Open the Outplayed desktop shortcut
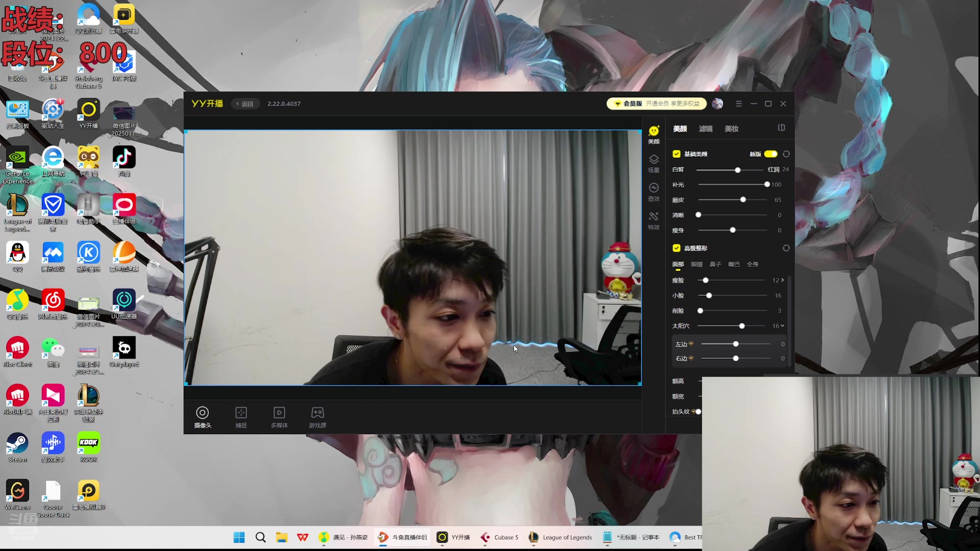Screen dimensions: 980x551 tap(124, 352)
